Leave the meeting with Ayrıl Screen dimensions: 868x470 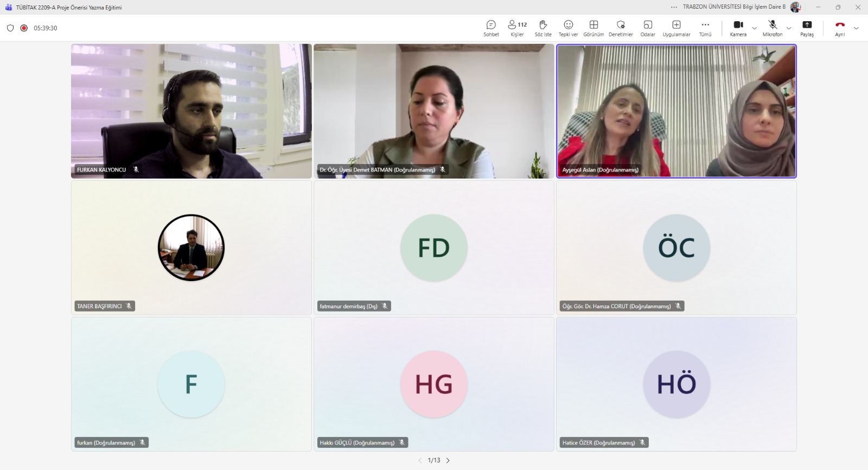[x=840, y=28]
